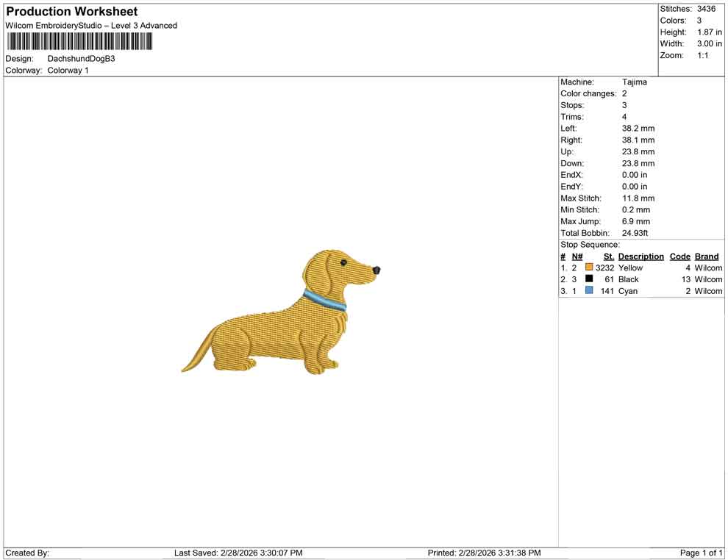Select the cyan thread swatch in Stop Sequence

click(x=588, y=291)
